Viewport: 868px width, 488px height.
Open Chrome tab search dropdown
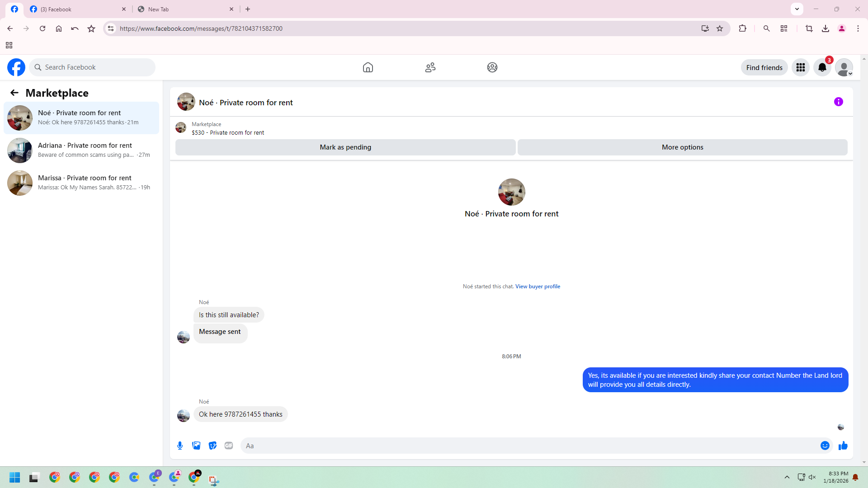point(797,9)
